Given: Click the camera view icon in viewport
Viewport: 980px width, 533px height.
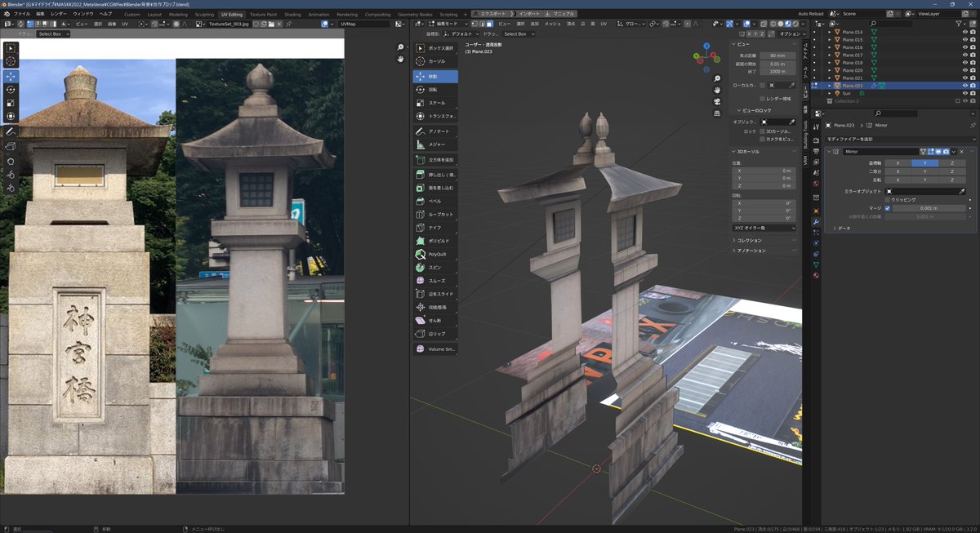Looking at the screenshot, I should (716, 102).
